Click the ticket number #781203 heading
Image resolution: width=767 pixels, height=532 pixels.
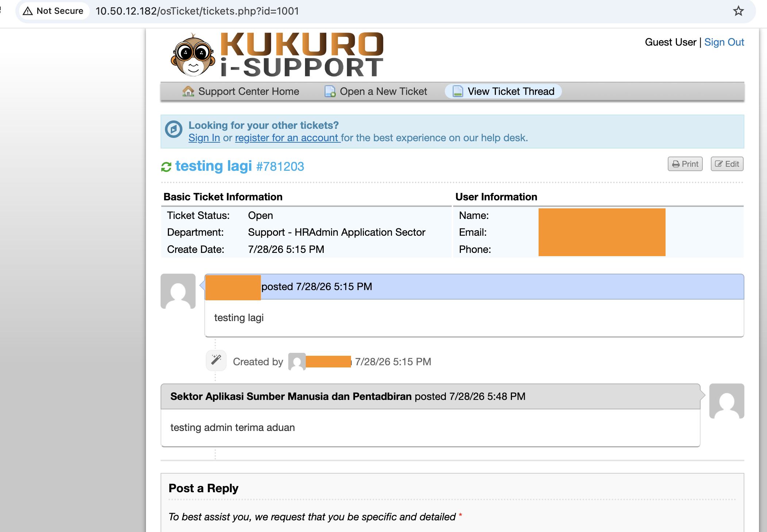tap(280, 166)
